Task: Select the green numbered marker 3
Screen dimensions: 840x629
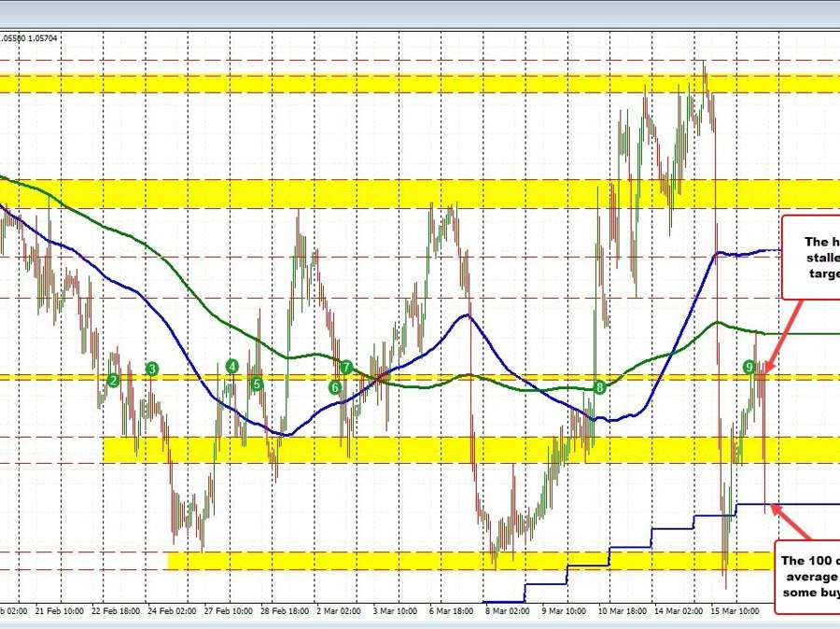Action: pyautogui.click(x=152, y=370)
